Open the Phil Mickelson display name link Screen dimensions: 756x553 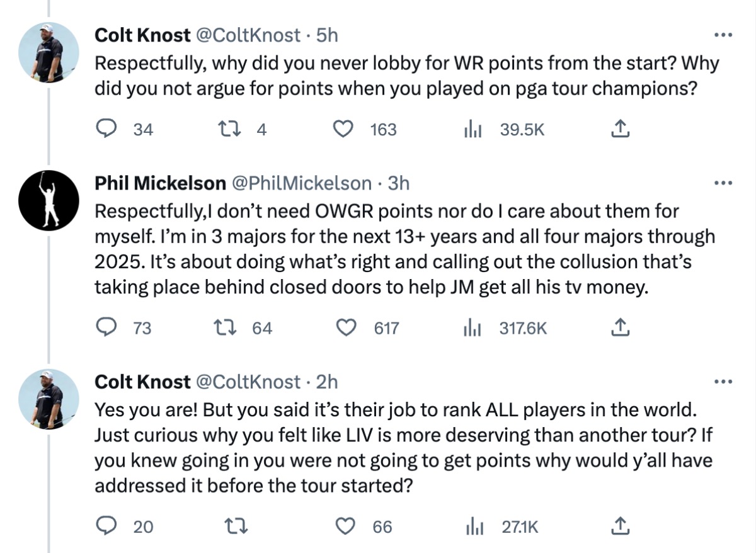(160, 183)
